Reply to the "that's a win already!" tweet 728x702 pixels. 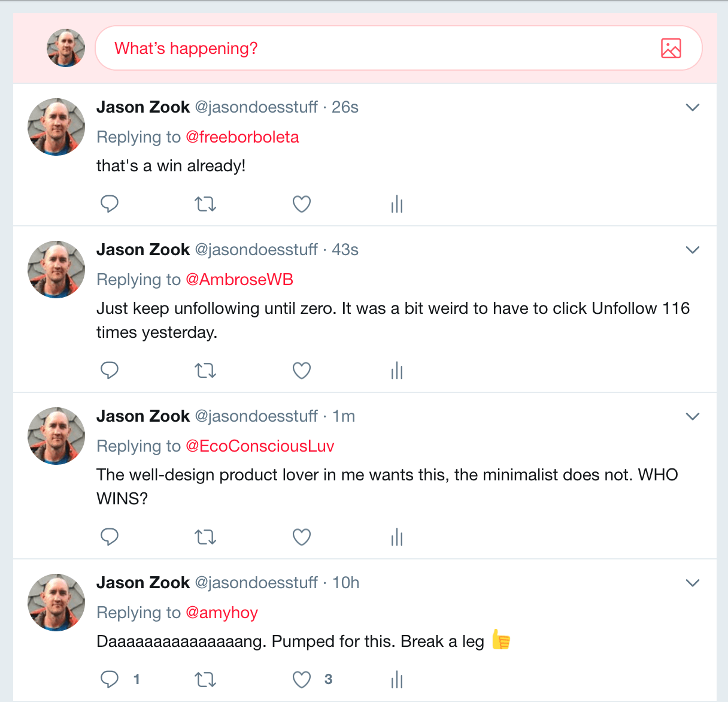click(x=110, y=204)
